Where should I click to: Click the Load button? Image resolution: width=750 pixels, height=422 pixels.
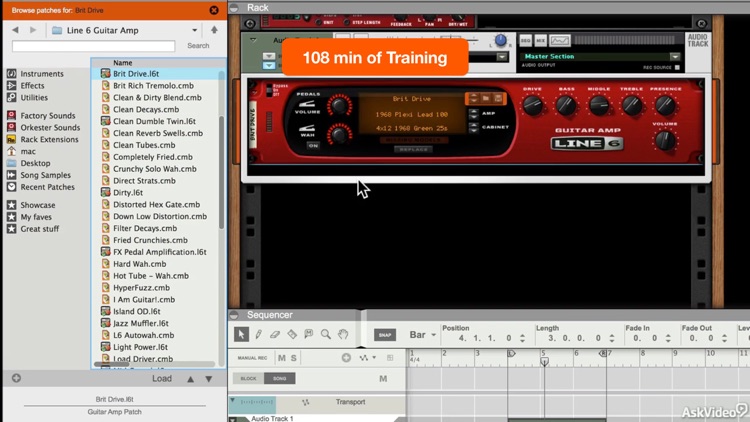[162, 378]
